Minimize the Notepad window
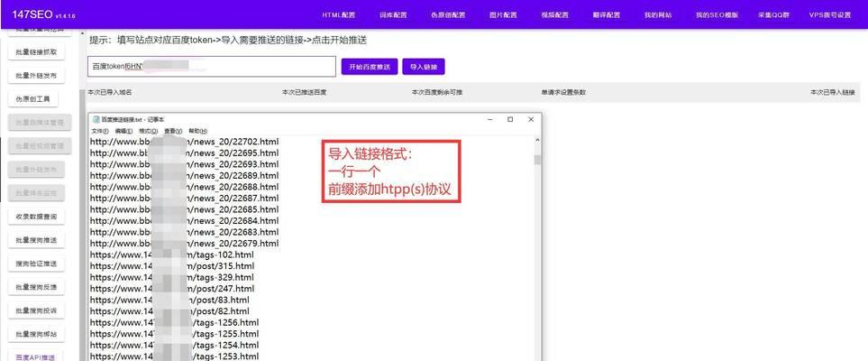This screenshot has width=868, height=361. point(490,119)
